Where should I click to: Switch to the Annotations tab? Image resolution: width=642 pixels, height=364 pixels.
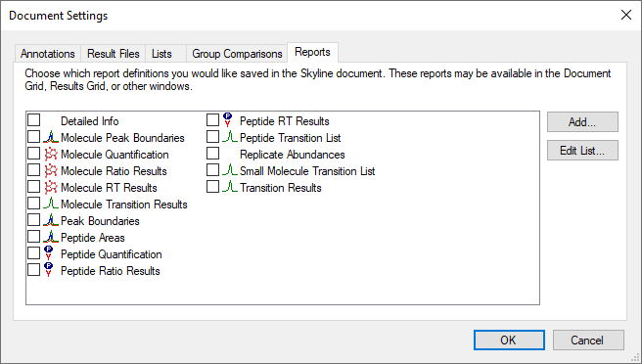[48, 54]
